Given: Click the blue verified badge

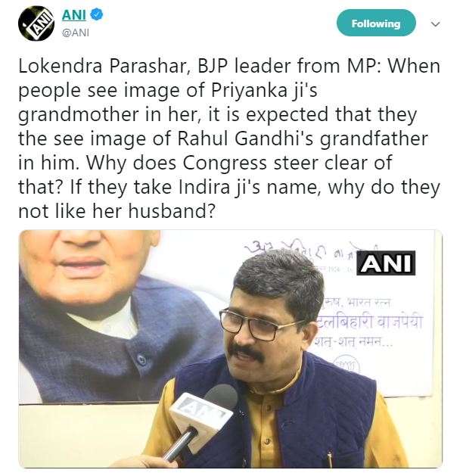Looking at the screenshot, I should [x=97, y=14].
